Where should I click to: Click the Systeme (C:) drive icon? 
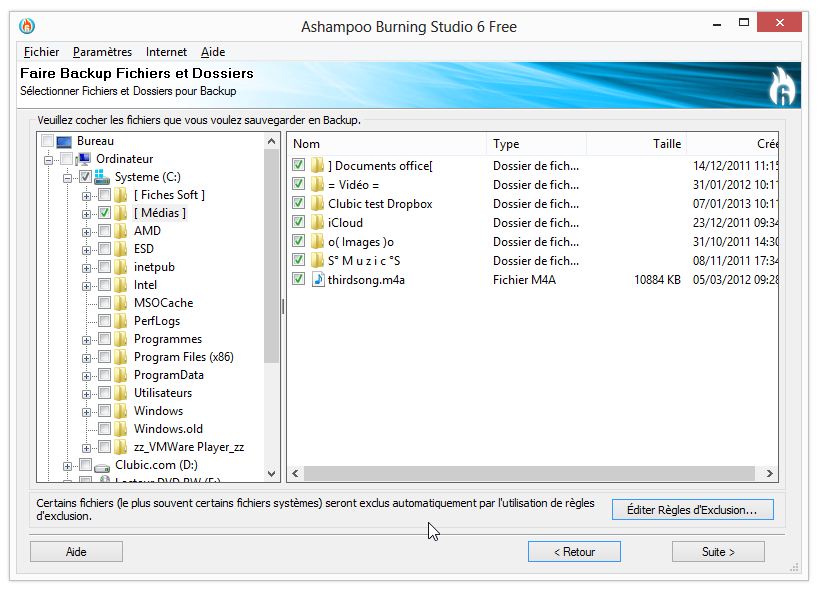click(x=102, y=177)
